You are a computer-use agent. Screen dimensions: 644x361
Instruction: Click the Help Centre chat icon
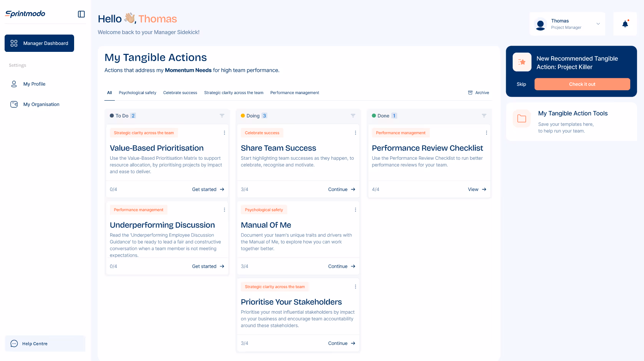pos(13,343)
